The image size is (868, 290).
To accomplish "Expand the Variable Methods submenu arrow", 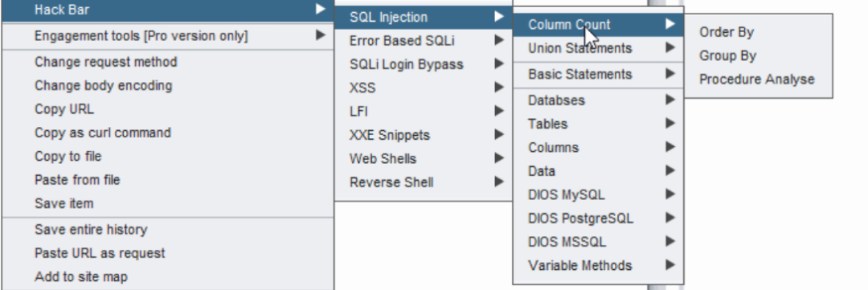I will 670,265.
